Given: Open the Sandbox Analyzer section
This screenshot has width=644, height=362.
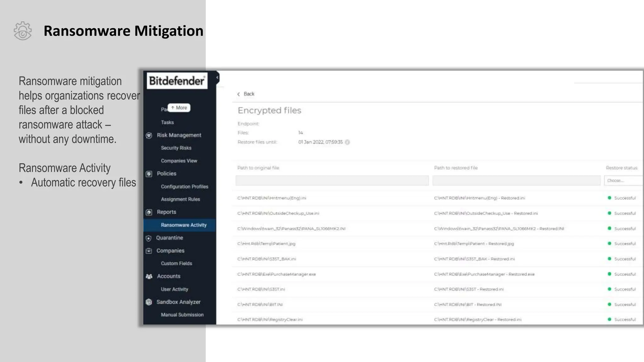Looking at the screenshot, I should pyautogui.click(x=179, y=302).
